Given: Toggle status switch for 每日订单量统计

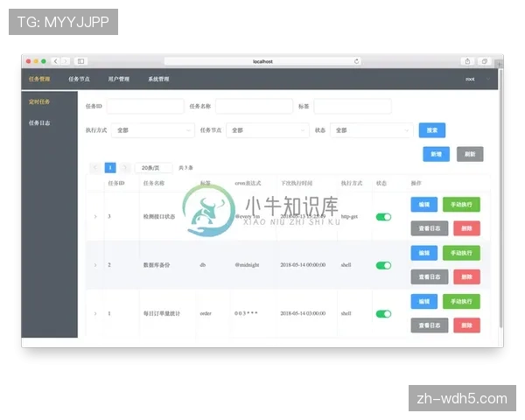Looking at the screenshot, I should coord(383,314).
